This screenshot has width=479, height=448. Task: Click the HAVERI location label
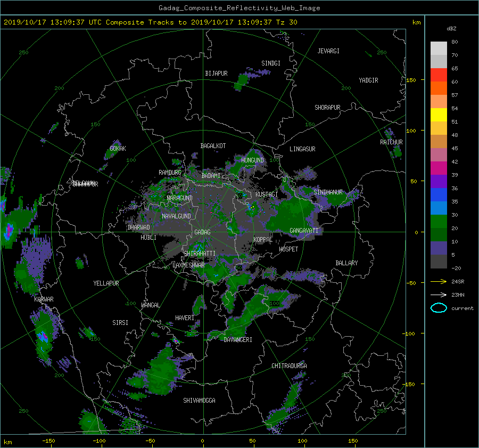pos(185,318)
